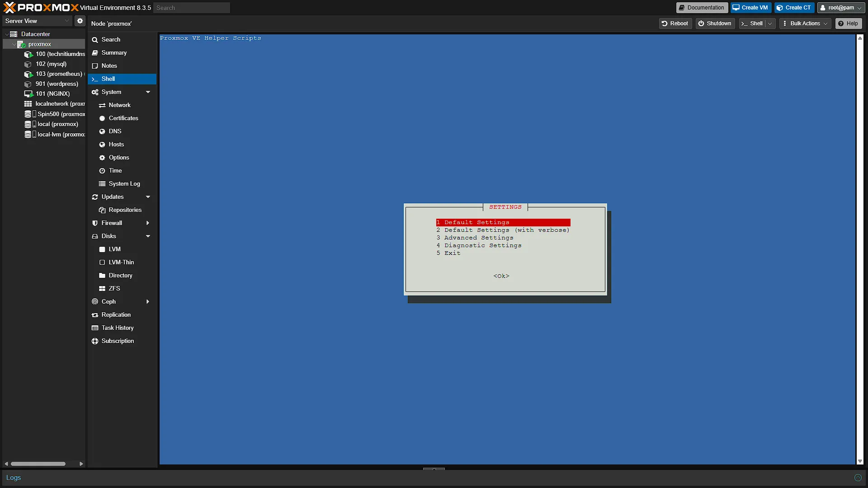Select the Spin500 storage entry
The width and height of the screenshot is (868, 488).
(x=54, y=114)
